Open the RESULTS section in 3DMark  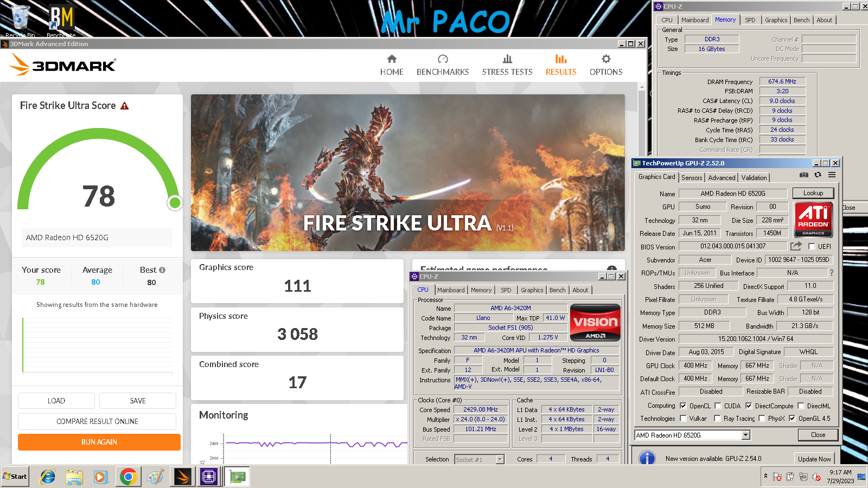point(561,65)
